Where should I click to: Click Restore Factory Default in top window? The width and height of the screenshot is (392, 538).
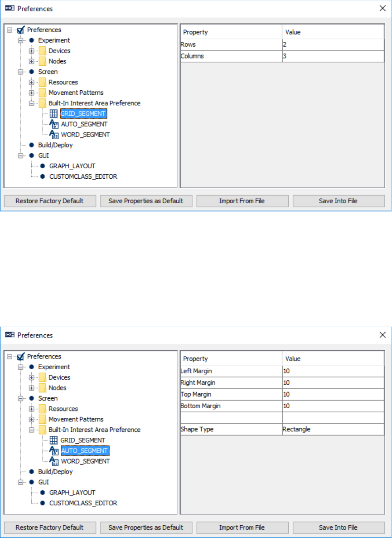pos(50,201)
